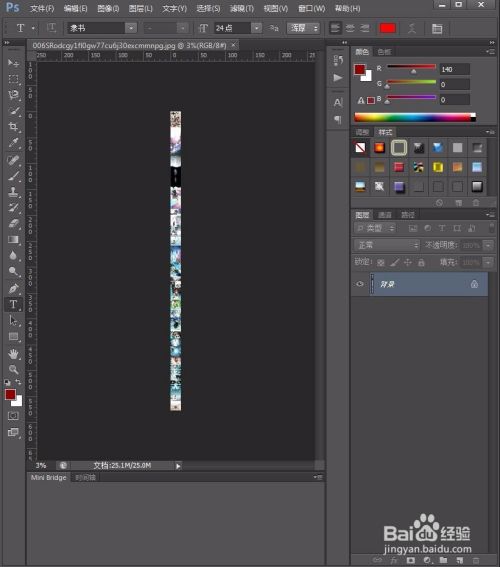This screenshot has height=567, width=500.
Task: Select the Blur tool
Action: [13, 255]
